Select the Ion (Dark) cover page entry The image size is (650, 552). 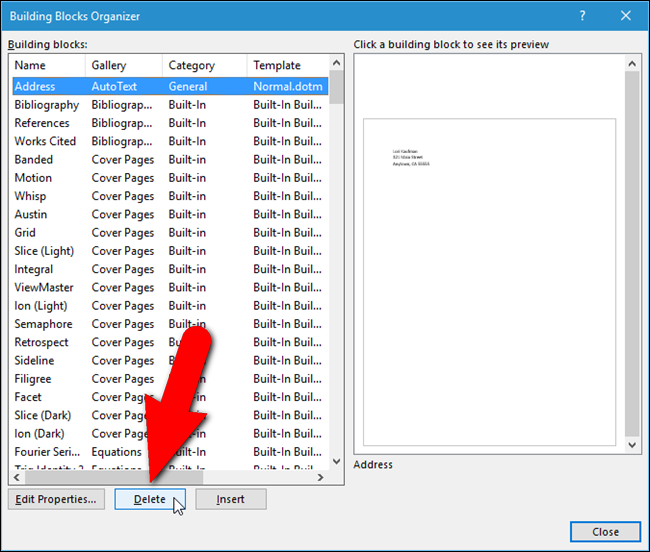pos(170,433)
